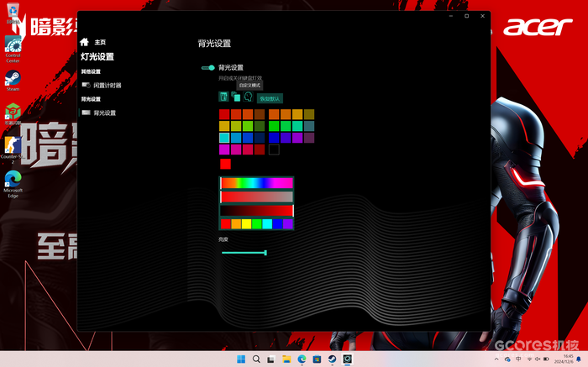Image resolution: width=588 pixels, height=367 pixels.
Task: Go to 主页 via the house icon
Action: (x=84, y=42)
